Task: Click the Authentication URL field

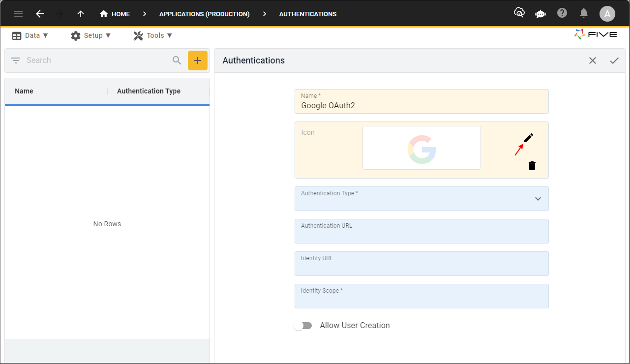Action: click(421, 231)
